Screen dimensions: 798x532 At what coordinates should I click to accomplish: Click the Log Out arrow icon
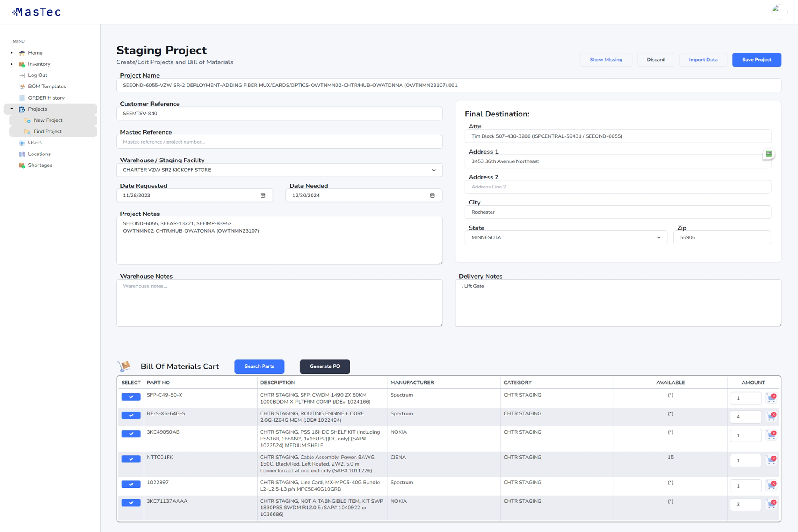[x=22, y=75]
